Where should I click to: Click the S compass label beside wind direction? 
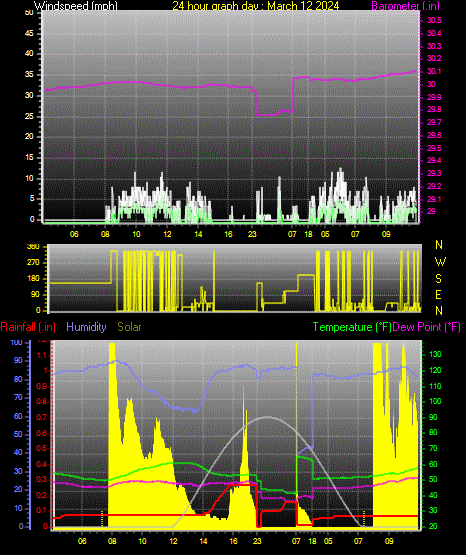pyautogui.click(x=439, y=279)
